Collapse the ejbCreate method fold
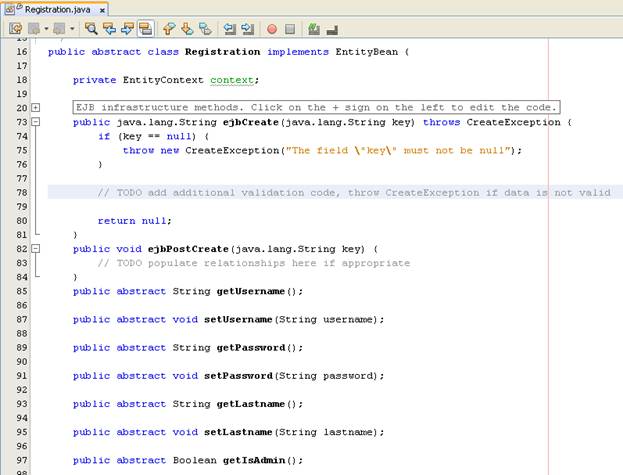The height and width of the screenshot is (475, 623). (x=36, y=122)
